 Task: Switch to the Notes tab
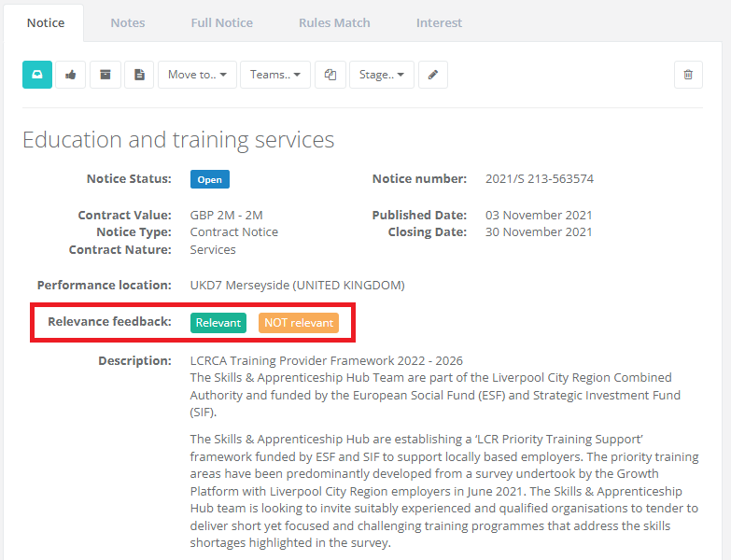click(x=128, y=22)
